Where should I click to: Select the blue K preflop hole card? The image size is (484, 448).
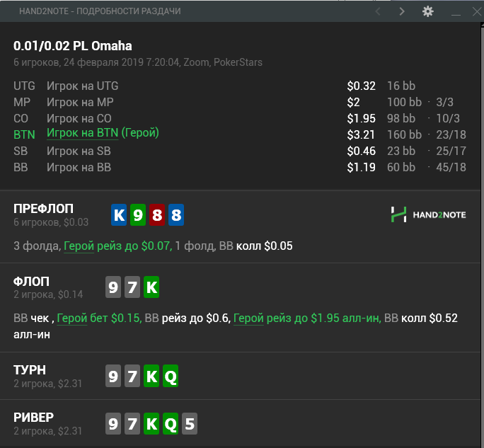[119, 215]
